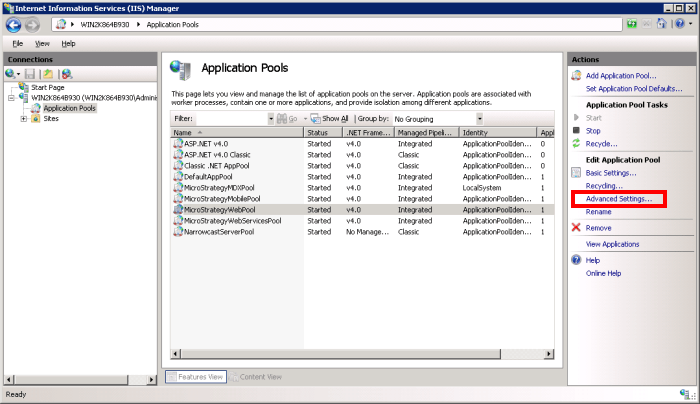Open the Go button dropdown arrow
Screen dimensions: 700x404
305,119
